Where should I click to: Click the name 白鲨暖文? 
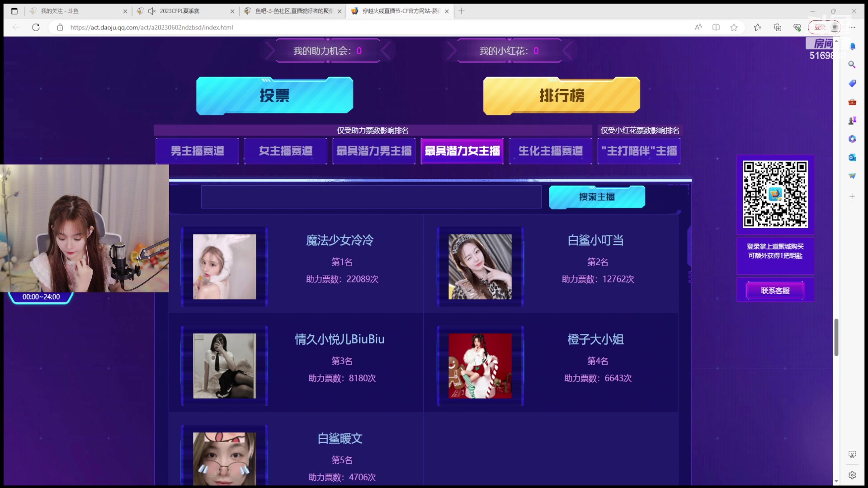point(340,438)
